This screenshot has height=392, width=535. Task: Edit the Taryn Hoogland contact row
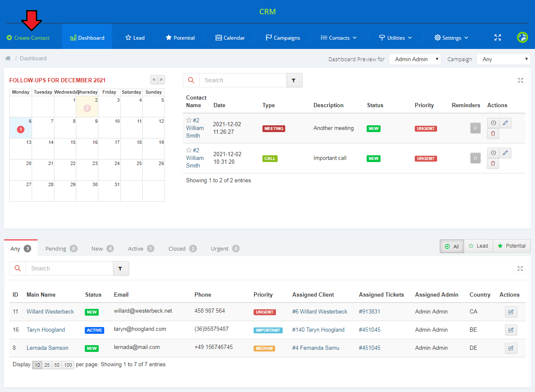pyautogui.click(x=511, y=330)
